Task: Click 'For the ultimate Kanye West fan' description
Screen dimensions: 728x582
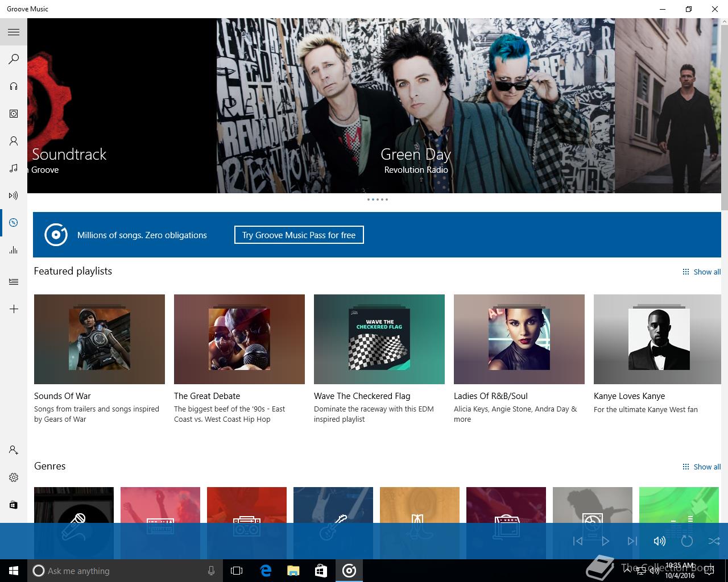Action: (646, 409)
